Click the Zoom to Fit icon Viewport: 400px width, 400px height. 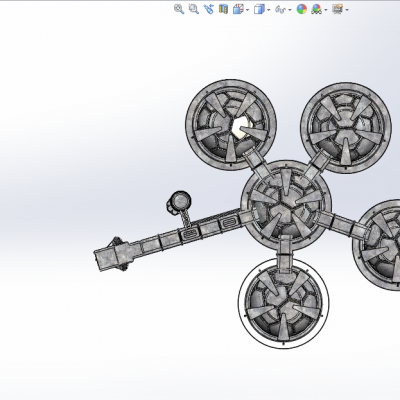179,9
